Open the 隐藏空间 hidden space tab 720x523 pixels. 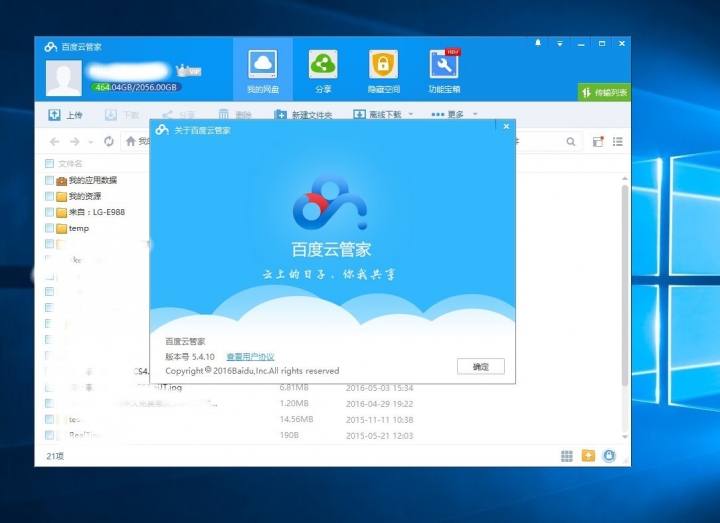383,70
